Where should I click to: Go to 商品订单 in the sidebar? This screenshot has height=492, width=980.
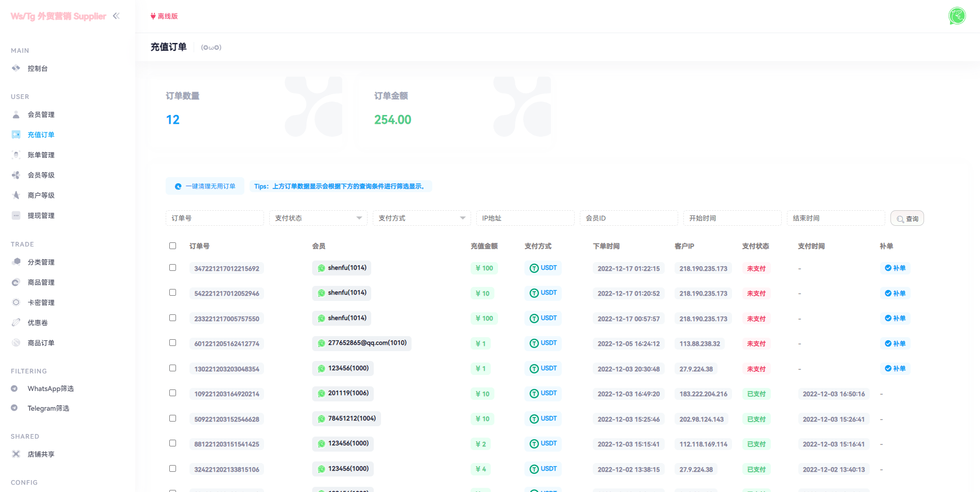tap(41, 343)
